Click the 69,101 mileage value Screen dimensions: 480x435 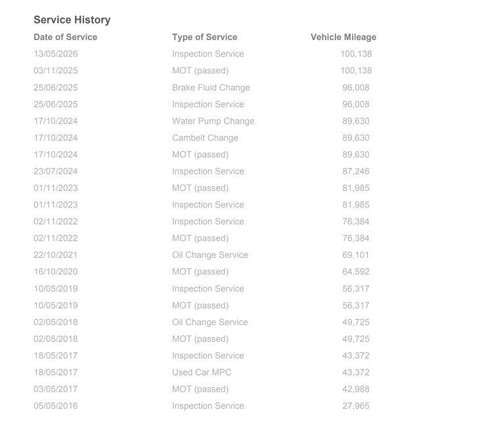coord(356,255)
